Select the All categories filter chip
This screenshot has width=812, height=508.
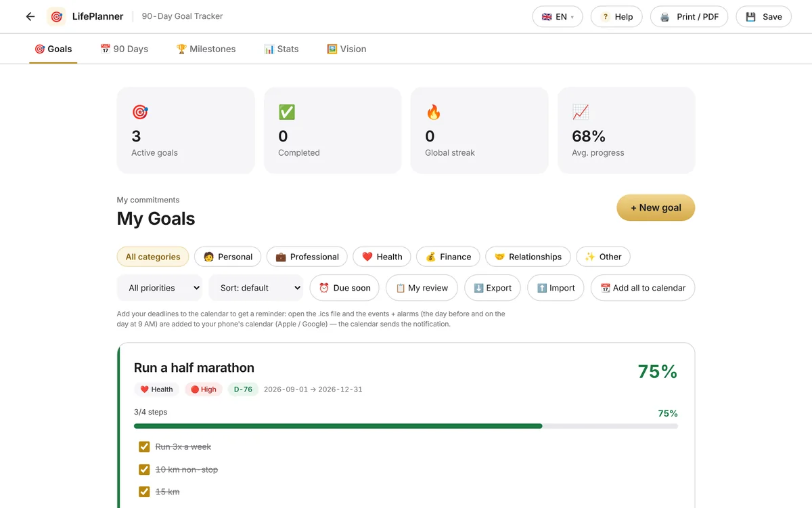153,257
